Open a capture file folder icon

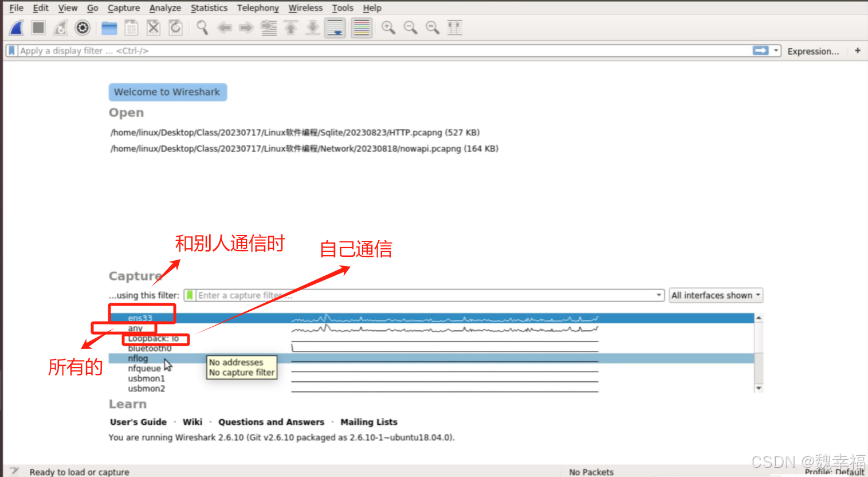[109, 28]
